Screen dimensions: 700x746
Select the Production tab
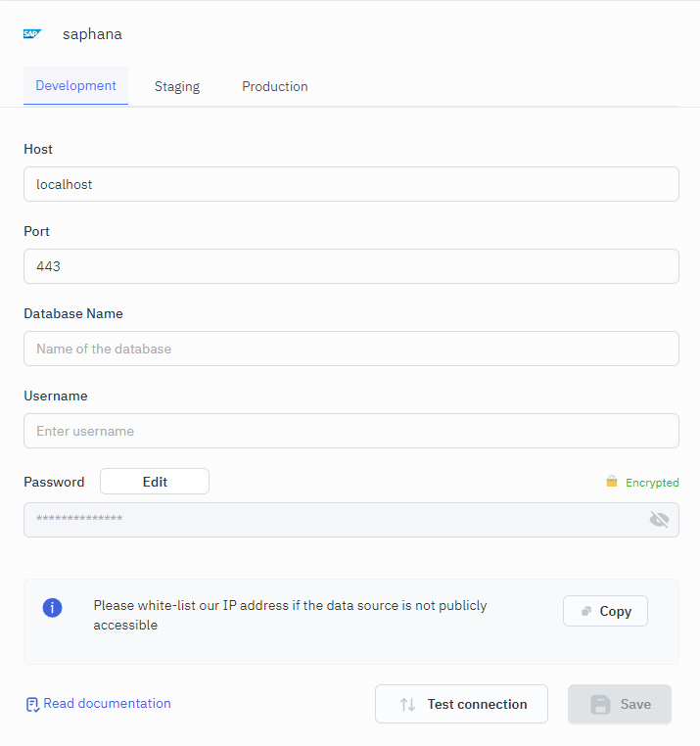[x=275, y=87]
